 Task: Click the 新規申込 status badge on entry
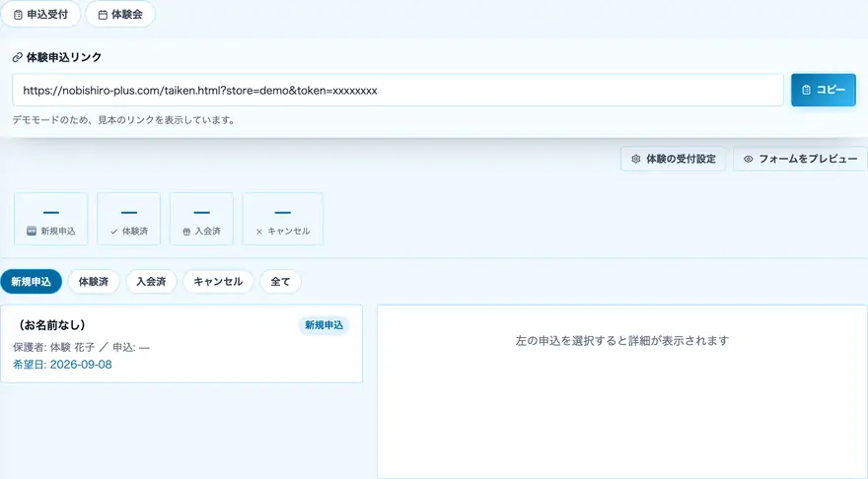[324, 325]
